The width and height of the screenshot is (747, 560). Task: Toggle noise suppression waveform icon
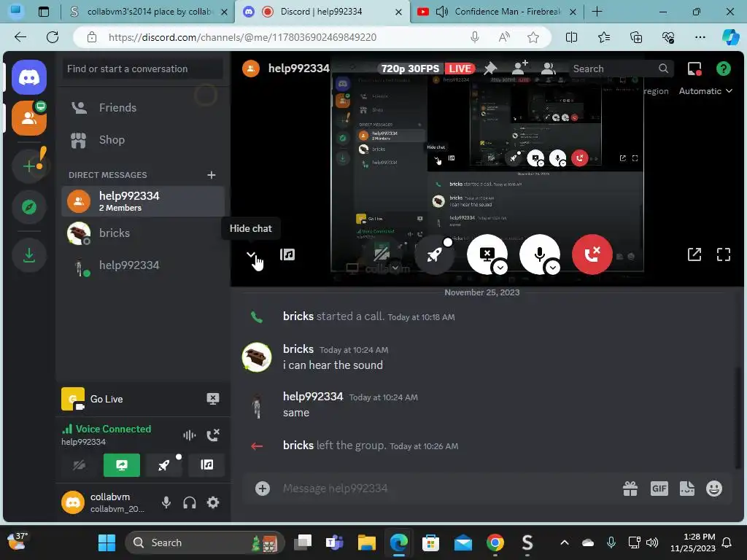(x=189, y=435)
